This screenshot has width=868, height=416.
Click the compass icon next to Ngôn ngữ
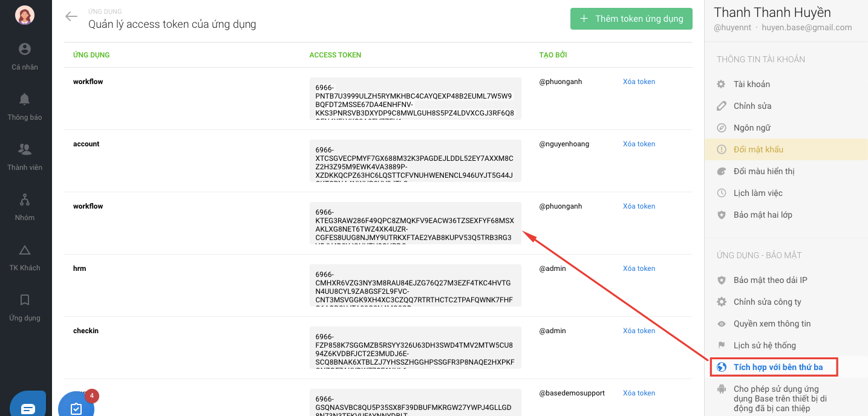click(721, 128)
